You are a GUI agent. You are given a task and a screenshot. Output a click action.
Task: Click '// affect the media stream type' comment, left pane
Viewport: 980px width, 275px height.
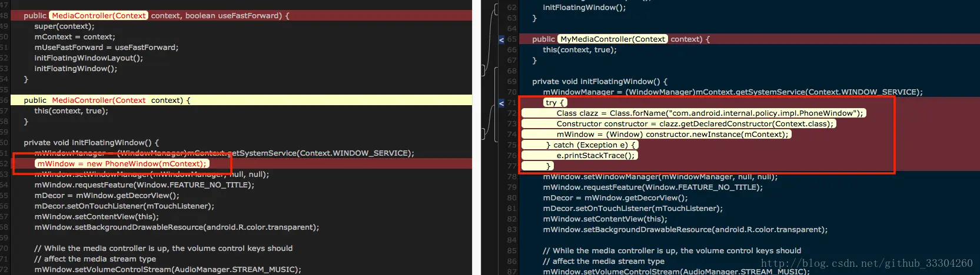(x=95, y=259)
